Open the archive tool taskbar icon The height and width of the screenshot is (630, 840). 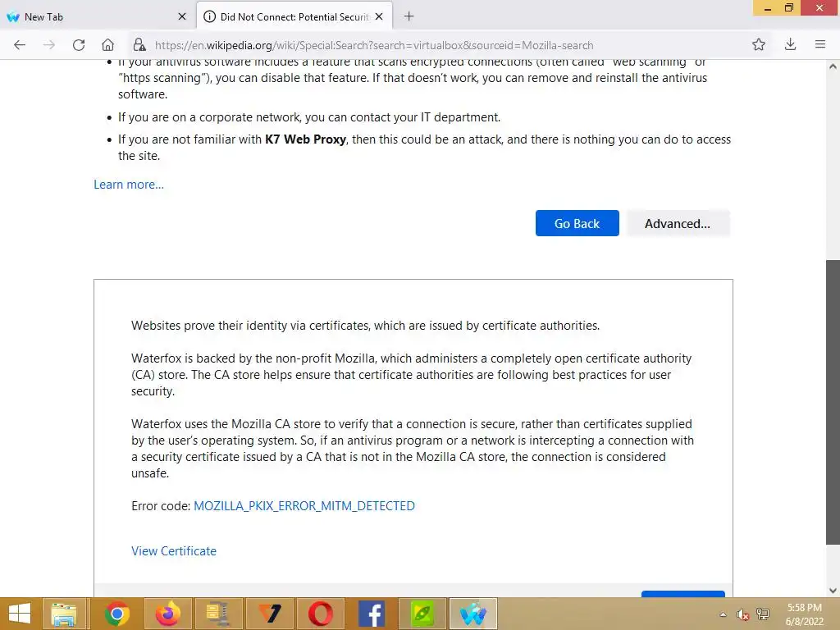pos(217,614)
